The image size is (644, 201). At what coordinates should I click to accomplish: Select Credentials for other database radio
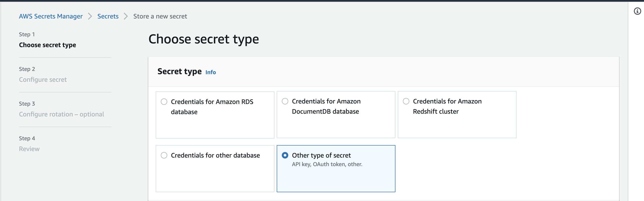164,155
